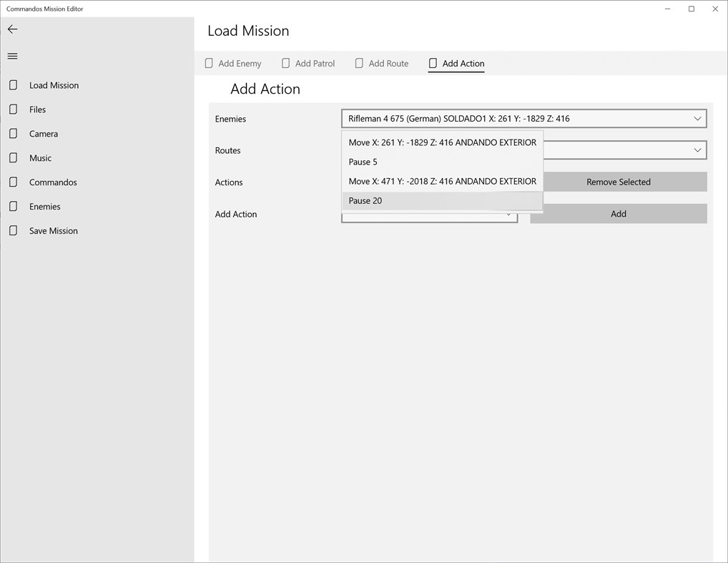Click the Add Action field label
Screen dimensions: 728x563
236,214
